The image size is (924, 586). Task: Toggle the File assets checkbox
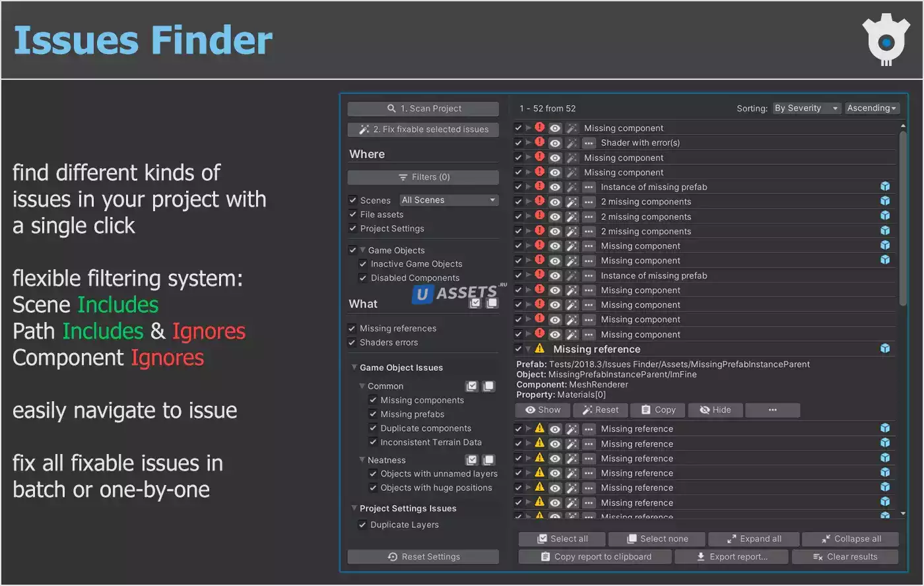pyautogui.click(x=353, y=214)
